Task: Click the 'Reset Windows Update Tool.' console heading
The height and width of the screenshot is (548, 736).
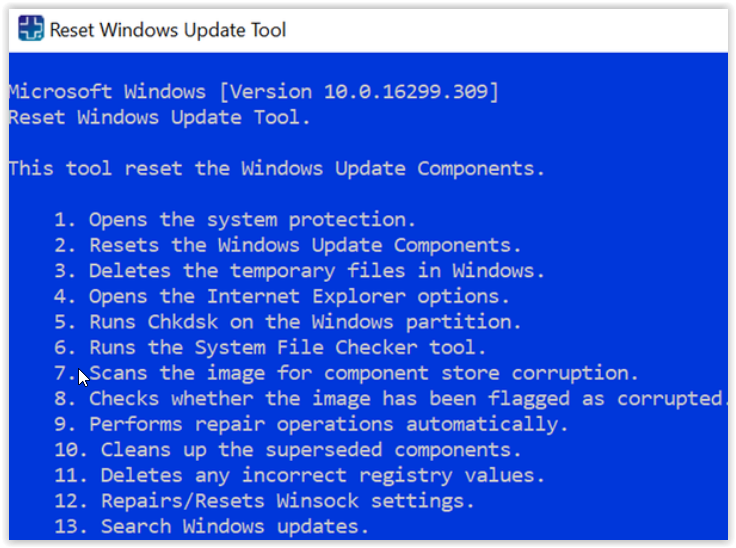Action: pos(160,117)
